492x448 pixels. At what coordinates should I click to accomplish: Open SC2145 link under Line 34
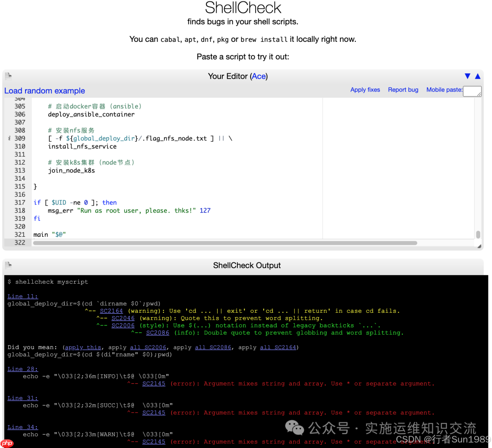pos(154,442)
